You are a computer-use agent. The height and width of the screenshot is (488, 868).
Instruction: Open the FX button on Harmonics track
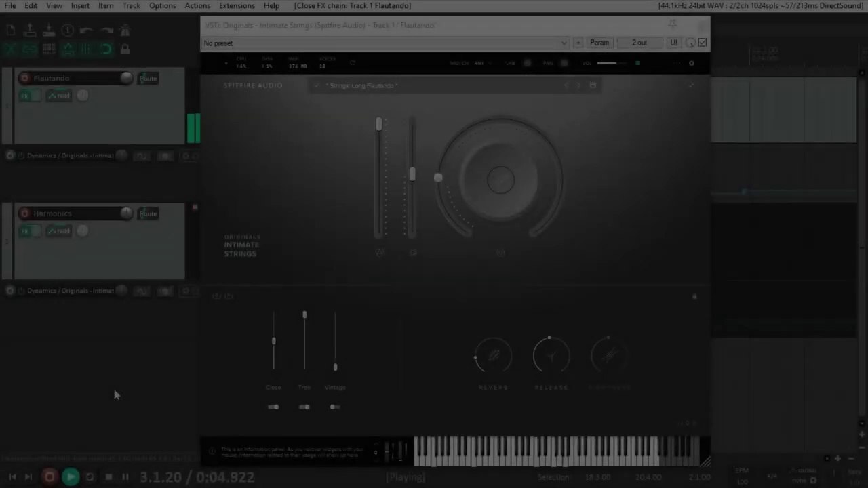25,231
